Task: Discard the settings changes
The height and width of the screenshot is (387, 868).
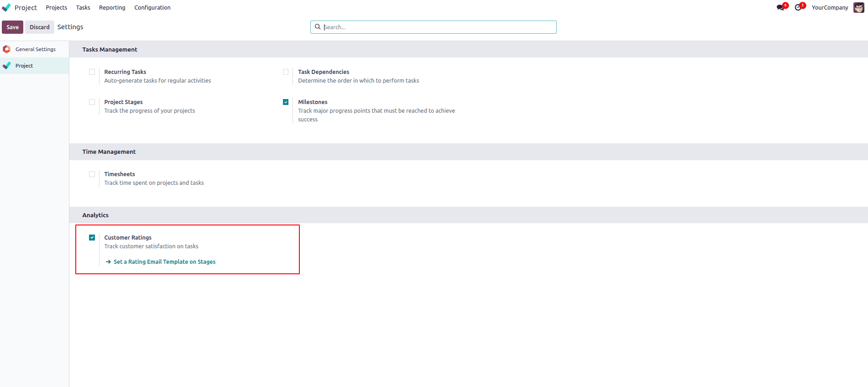Action: [40, 27]
